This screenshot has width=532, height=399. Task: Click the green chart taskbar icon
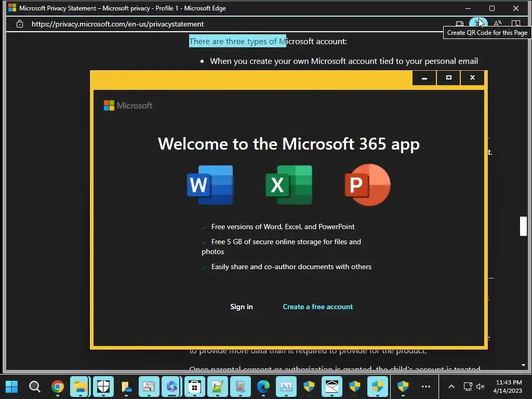click(x=218, y=387)
